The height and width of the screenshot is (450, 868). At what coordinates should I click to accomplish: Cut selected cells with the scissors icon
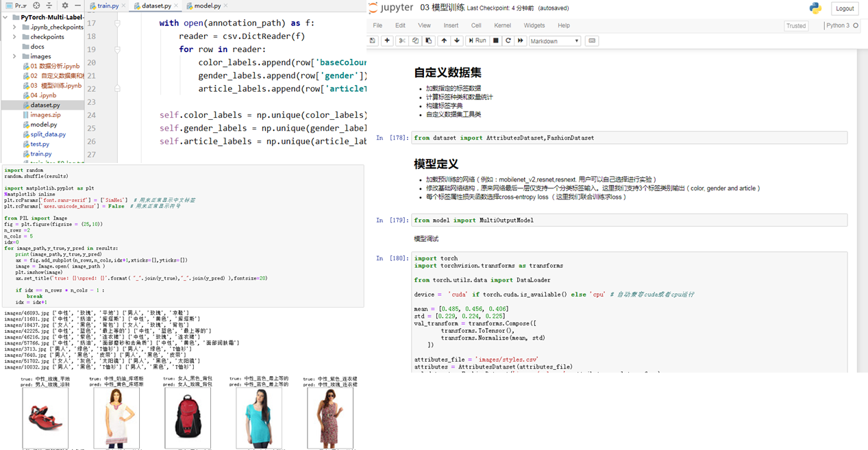point(402,40)
